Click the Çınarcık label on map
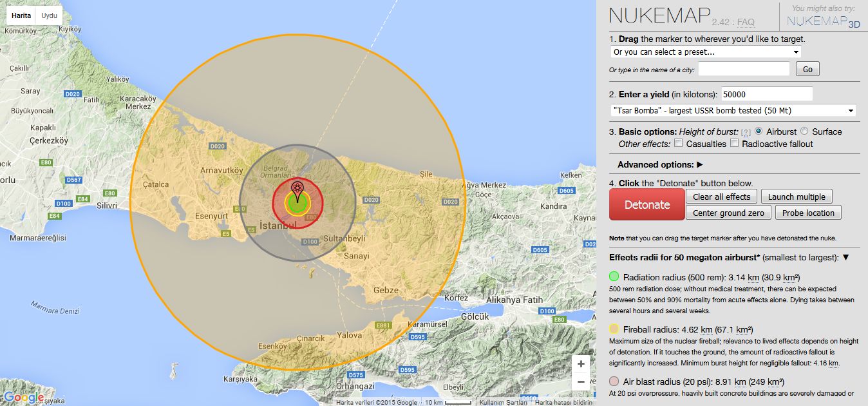The width and height of the screenshot is (868, 406). 311,338
